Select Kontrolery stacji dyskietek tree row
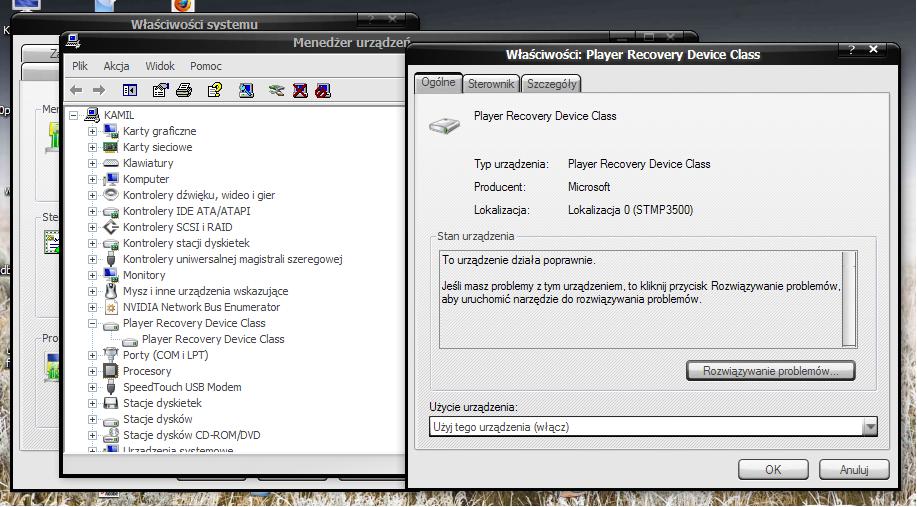The image size is (917, 507). pyautogui.click(x=186, y=243)
